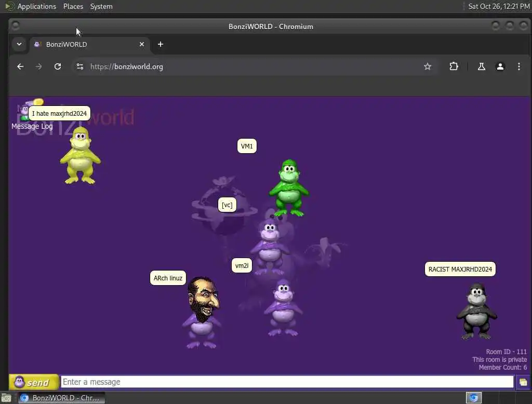
Task: Select the BonziWORLD tab
Action: 89,45
